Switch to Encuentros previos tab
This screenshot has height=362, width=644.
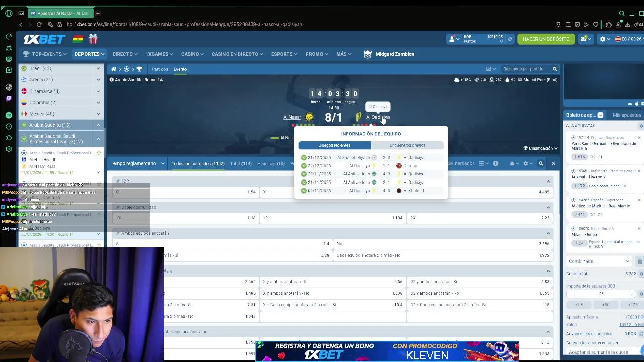point(408,145)
